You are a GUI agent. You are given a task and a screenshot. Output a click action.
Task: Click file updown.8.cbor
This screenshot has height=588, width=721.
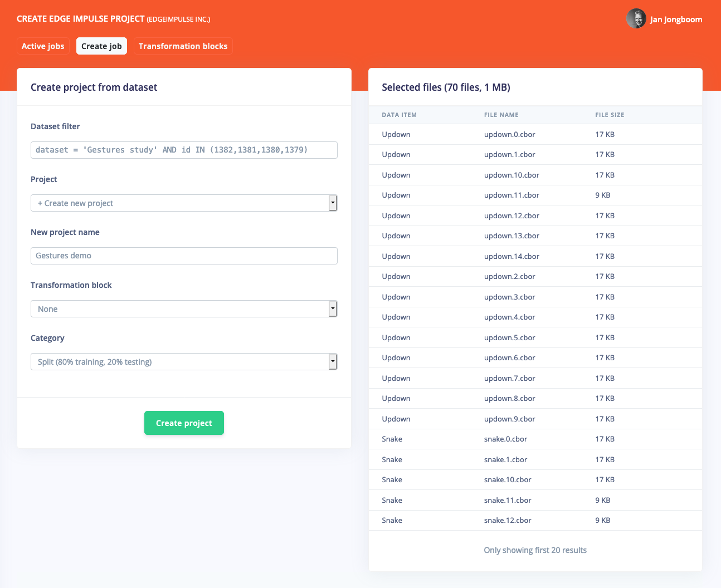pyautogui.click(x=509, y=398)
